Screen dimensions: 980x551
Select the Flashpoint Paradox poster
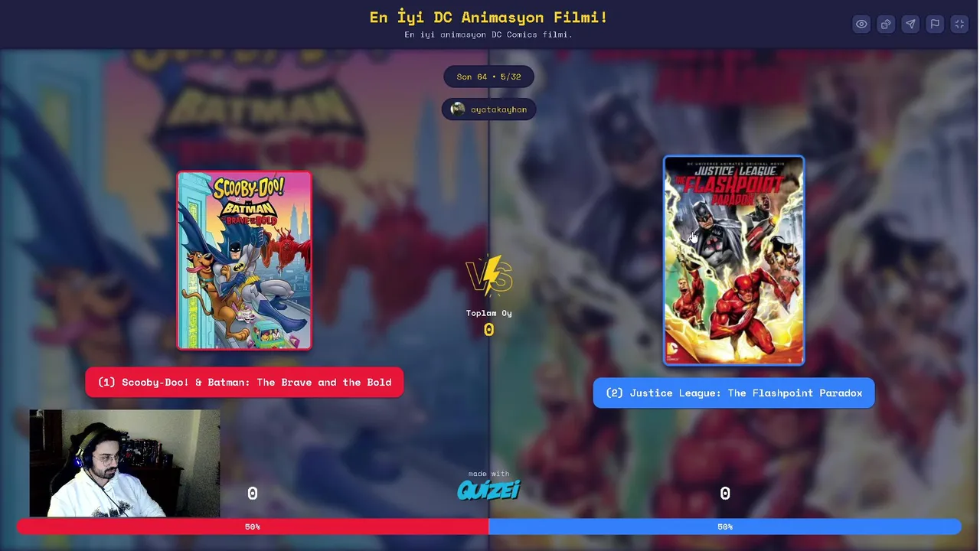tap(733, 260)
